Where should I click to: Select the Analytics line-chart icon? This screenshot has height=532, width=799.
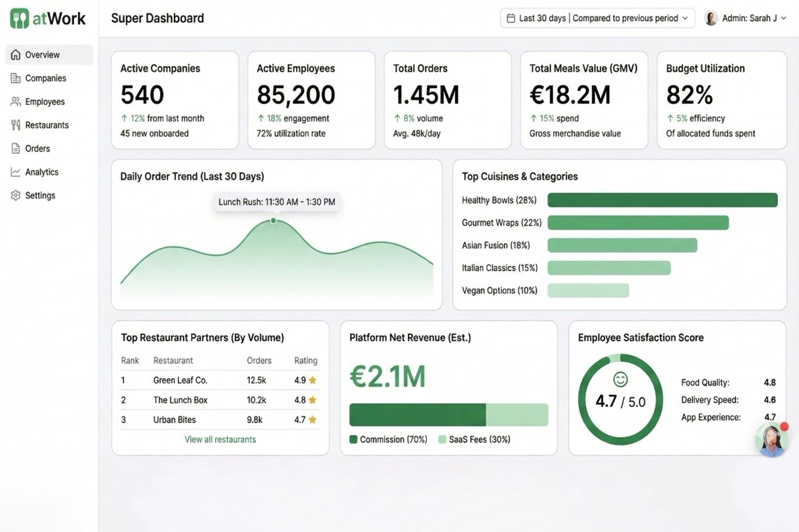15,171
